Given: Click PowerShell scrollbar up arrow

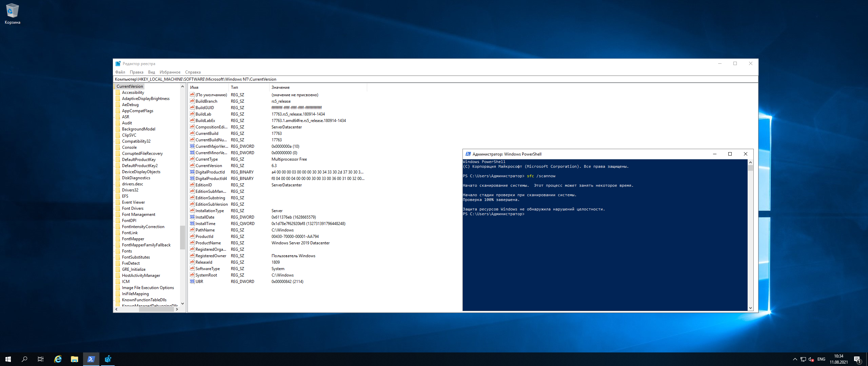Looking at the screenshot, I should (750, 162).
